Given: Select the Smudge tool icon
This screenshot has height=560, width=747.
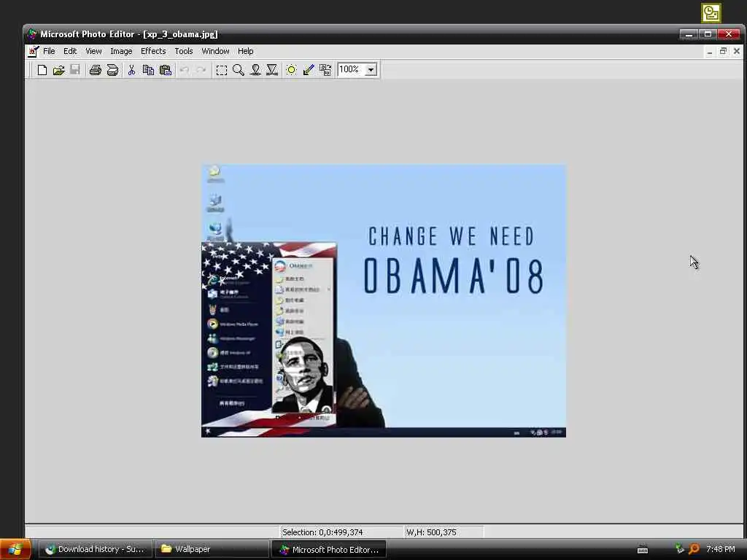Looking at the screenshot, I should point(255,70).
